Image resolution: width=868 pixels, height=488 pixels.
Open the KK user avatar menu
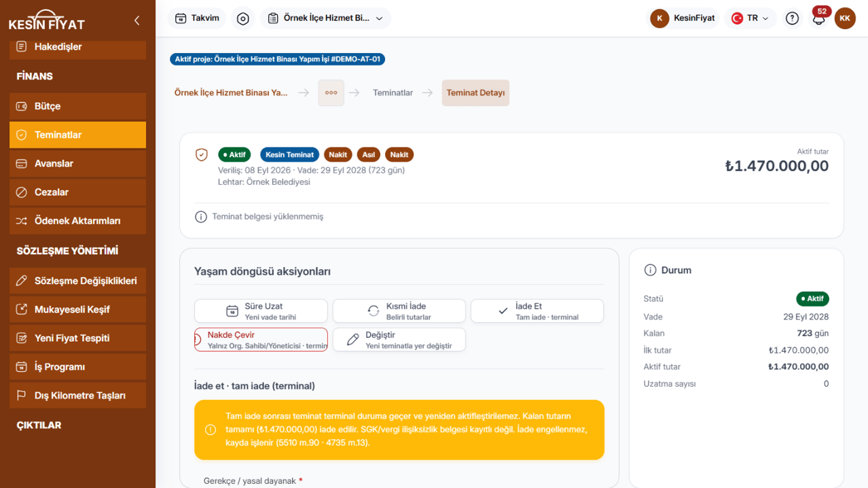coord(845,18)
